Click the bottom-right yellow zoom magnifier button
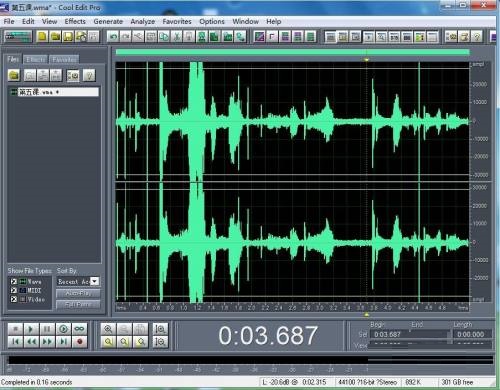The image size is (500, 390). click(141, 342)
